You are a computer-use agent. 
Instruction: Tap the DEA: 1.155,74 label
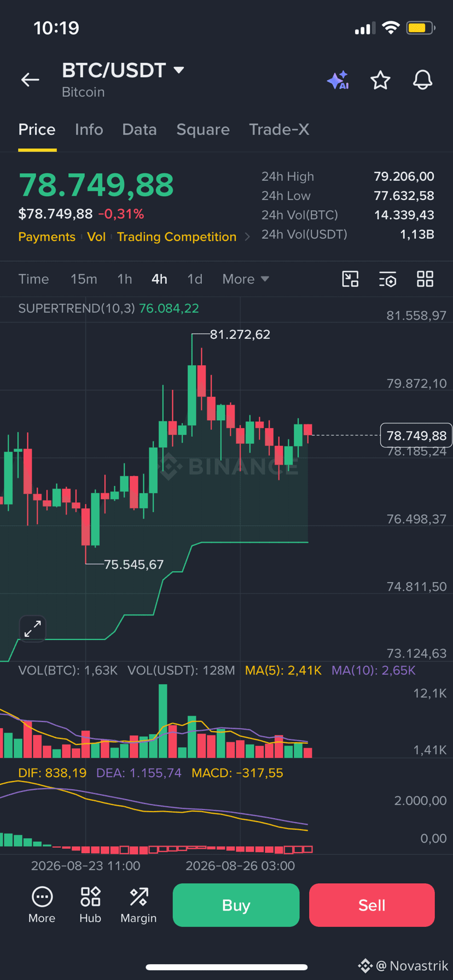click(x=139, y=773)
